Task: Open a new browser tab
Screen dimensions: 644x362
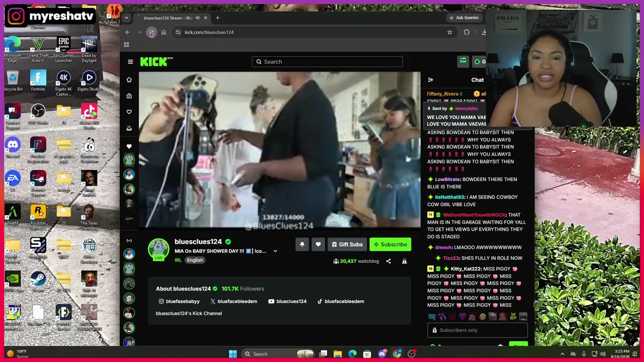Action: click(x=217, y=18)
